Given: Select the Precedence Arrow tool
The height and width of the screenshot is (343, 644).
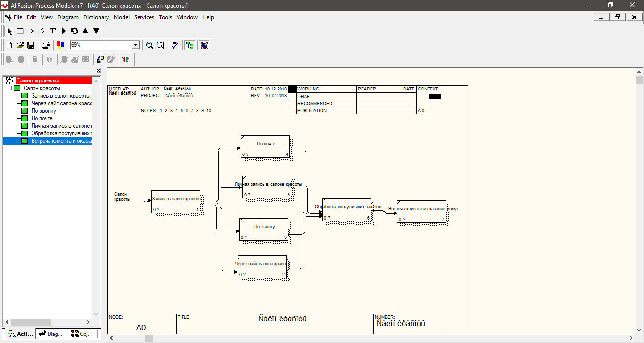Looking at the screenshot, I should coord(31,31).
